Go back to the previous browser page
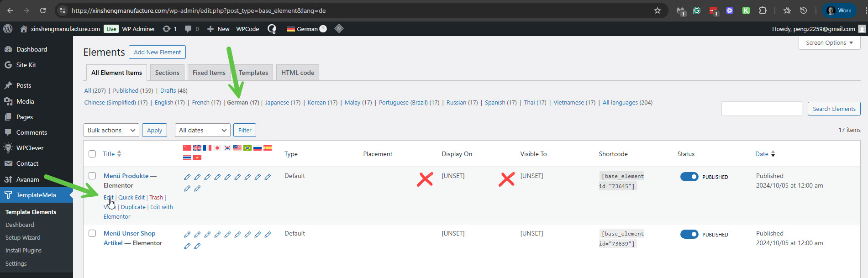 pyautogui.click(x=10, y=10)
